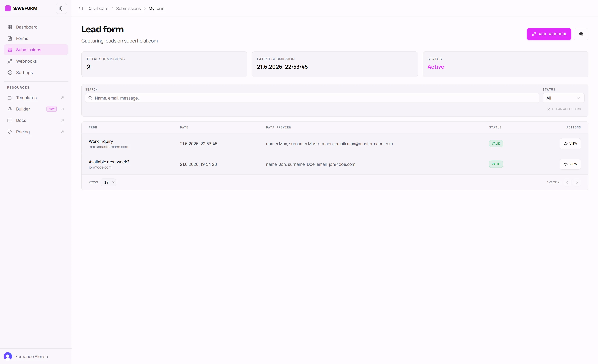This screenshot has height=364, width=598.
Task: Click the Fernando Alonso avatar
Action: 8,356
